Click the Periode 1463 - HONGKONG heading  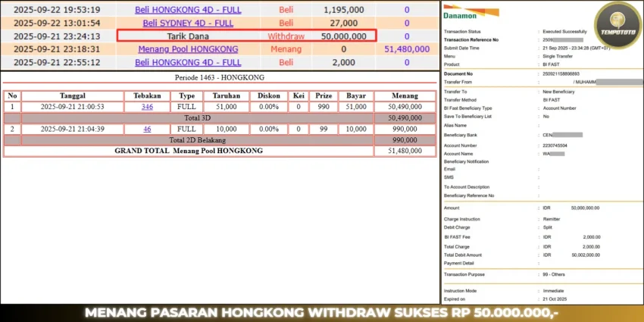click(220, 77)
